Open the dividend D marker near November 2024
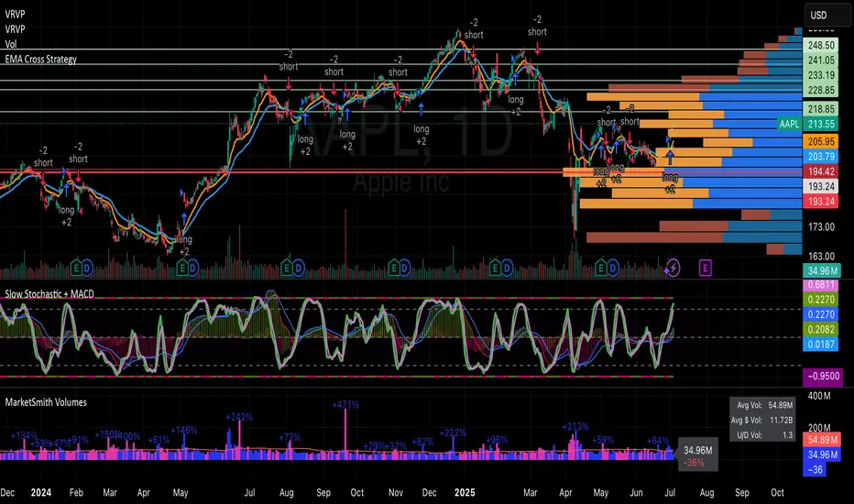This screenshot has width=854, height=504. [x=405, y=268]
